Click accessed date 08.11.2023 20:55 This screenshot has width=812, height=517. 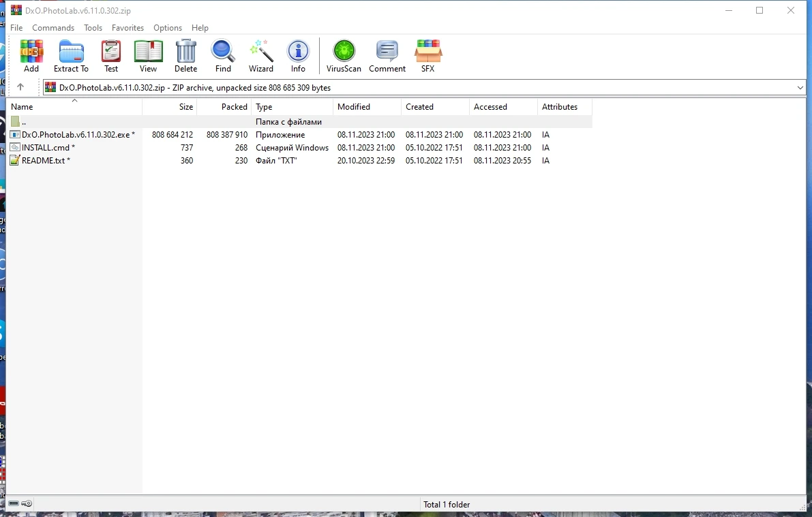point(502,161)
